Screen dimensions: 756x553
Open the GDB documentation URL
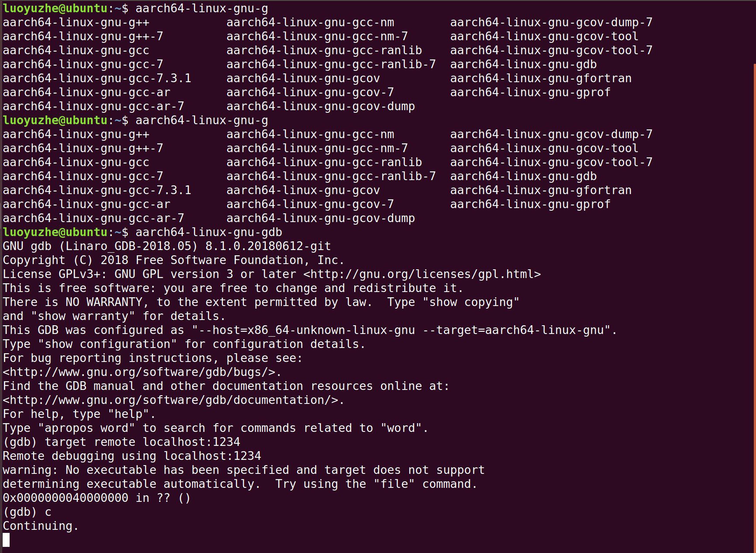click(173, 400)
